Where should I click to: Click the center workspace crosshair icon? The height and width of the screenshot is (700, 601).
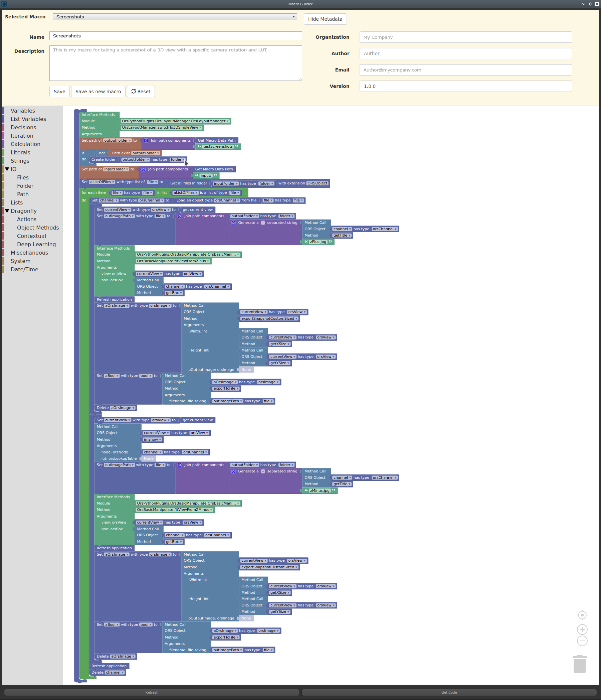[582, 615]
